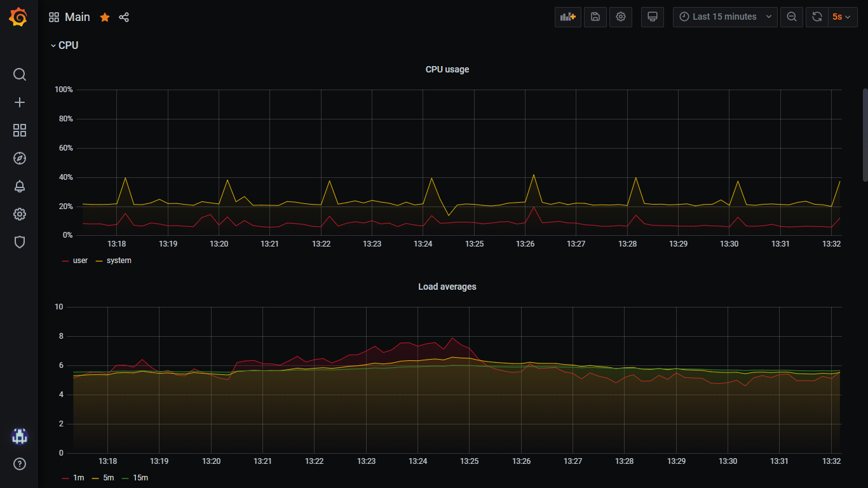Open the Dashboards grid icon in sidebar
This screenshot has height=488, width=868.
click(20, 130)
